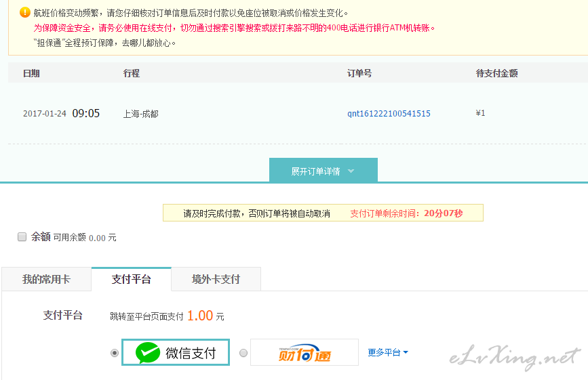This screenshot has width=588, height=380.
Task: Open order number link qnt161222100541515
Action: click(x=389, y=114)
